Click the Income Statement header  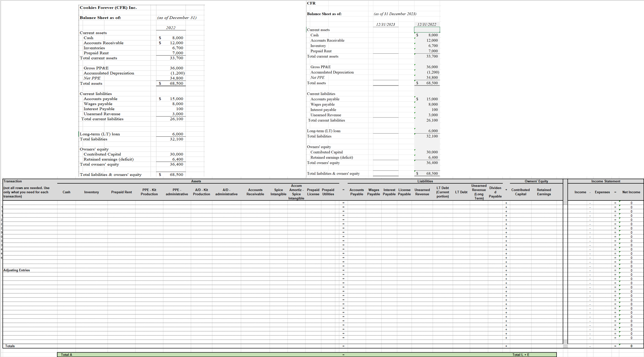point(605,181)
